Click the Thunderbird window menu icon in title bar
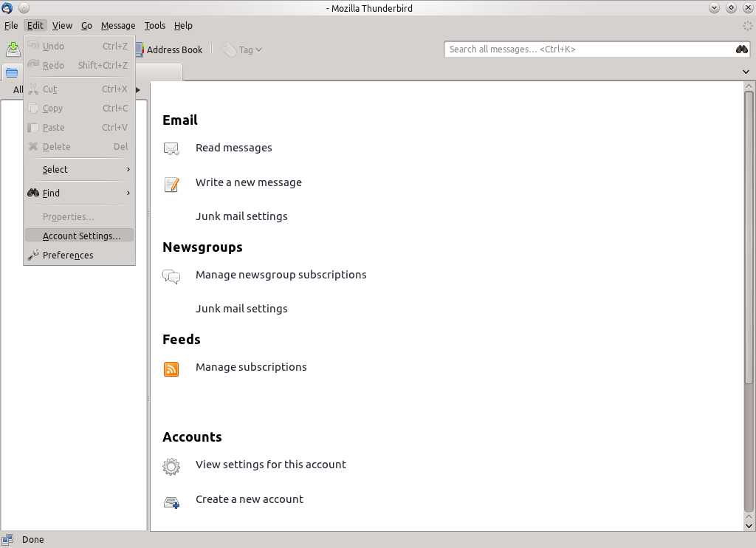Viewport: 756px width, 548px height. click(x=7, y=7)
